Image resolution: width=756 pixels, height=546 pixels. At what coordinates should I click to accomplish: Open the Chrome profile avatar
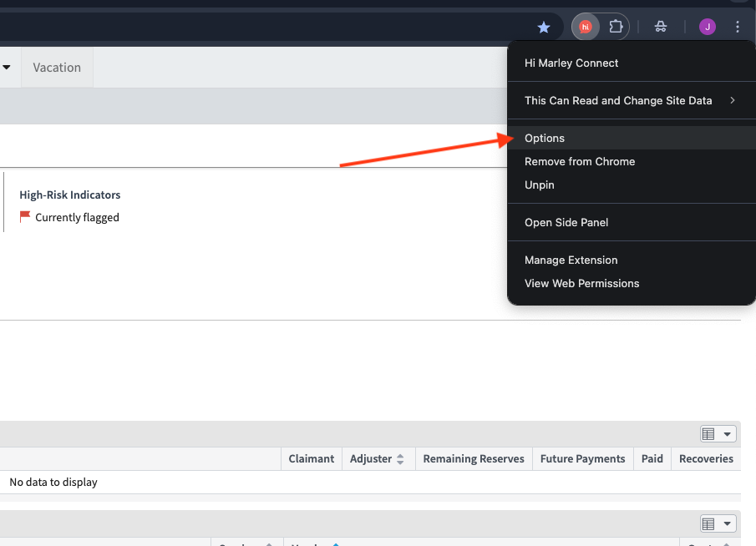[707, 26]
